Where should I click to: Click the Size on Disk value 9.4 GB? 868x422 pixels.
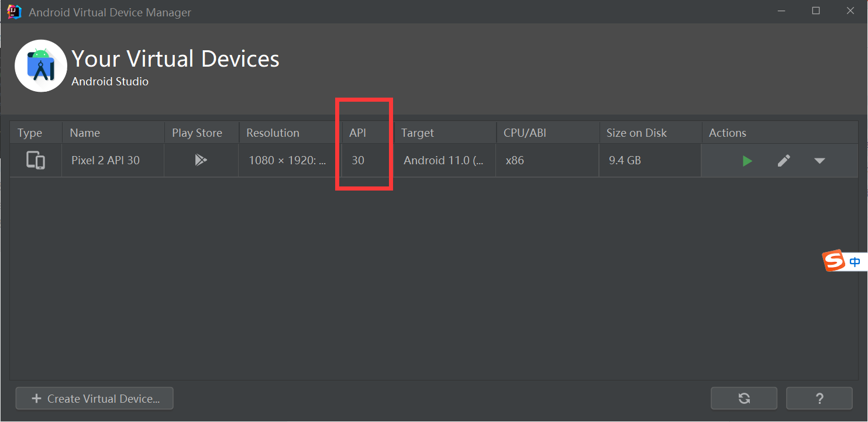coord(625,160)
